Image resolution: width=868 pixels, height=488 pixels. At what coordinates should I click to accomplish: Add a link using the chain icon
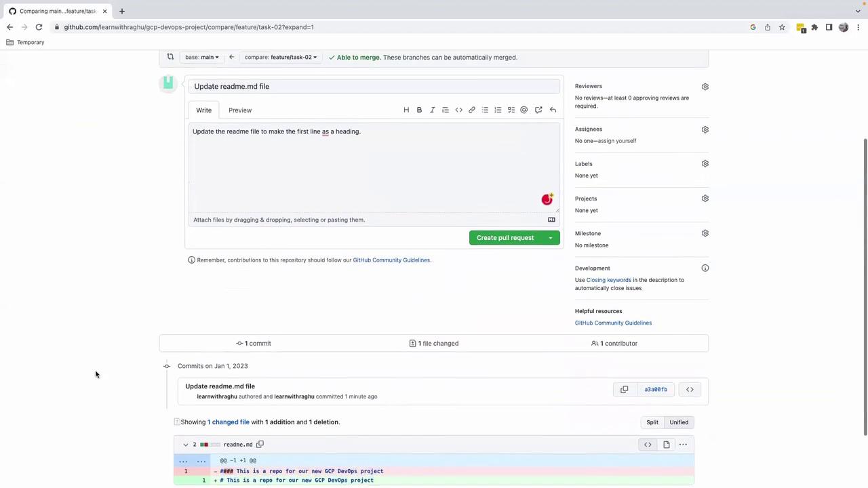click(x=472, y=110)
